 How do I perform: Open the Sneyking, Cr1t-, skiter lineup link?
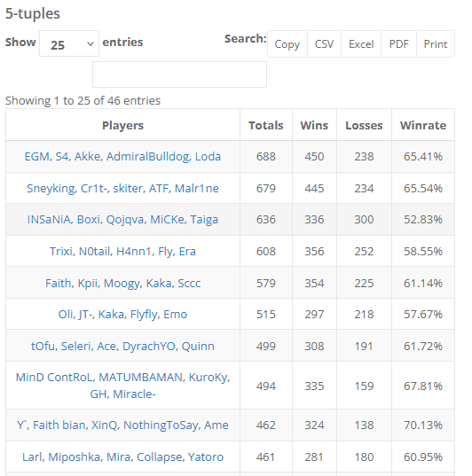pyautogui.click(x=122, y=189)
